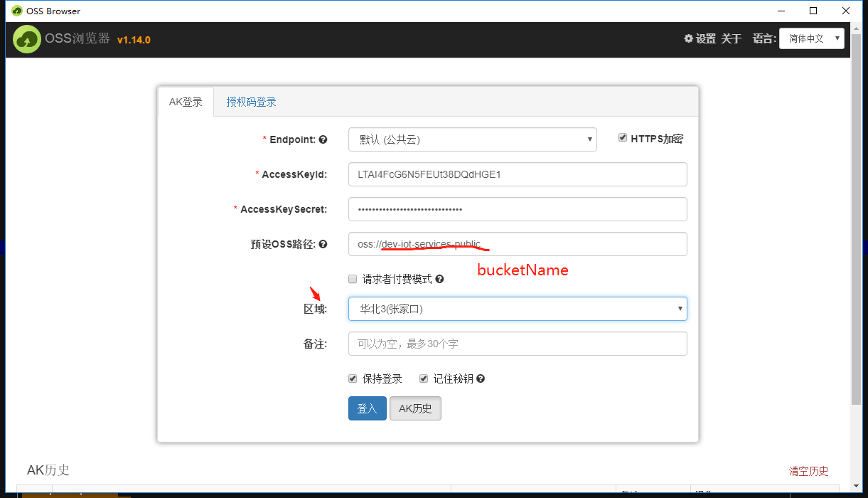
Task: Open the Endpoint 默认 (公共云) dropdown
Action: click(473, 139)
